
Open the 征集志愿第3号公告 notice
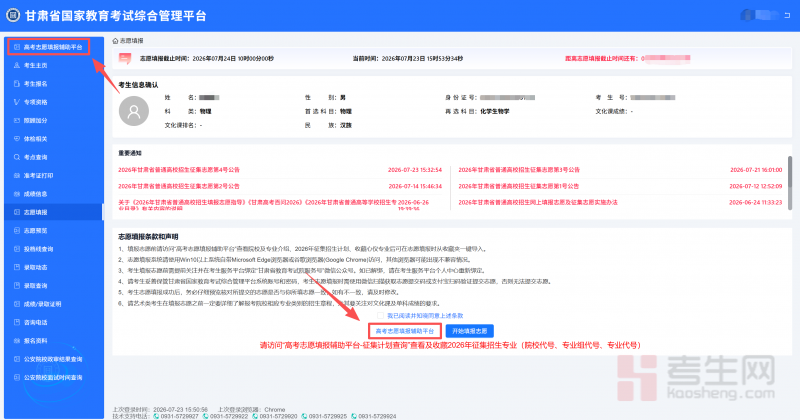pyautogui.click(x=519, y=170)
